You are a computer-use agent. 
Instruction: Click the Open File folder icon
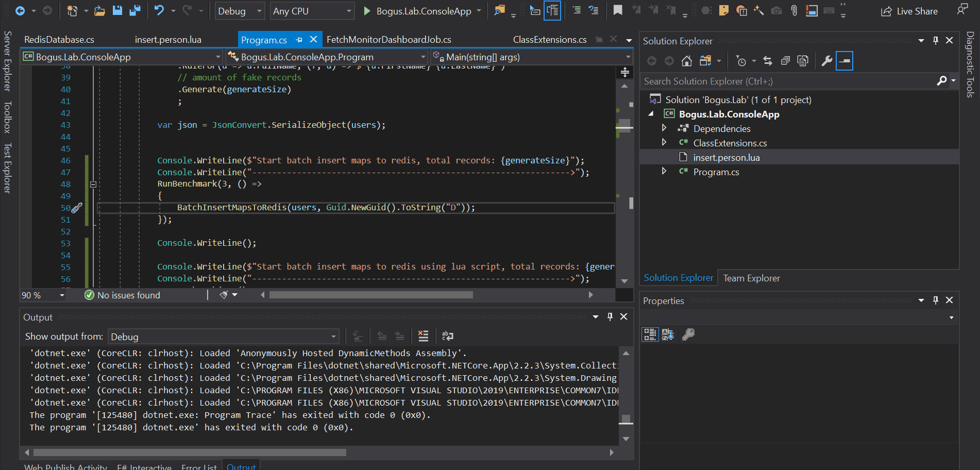(100, 11)
